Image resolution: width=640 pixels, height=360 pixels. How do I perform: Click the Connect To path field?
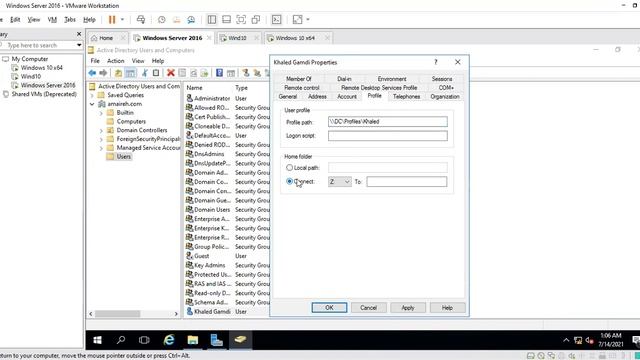point(407,182)
